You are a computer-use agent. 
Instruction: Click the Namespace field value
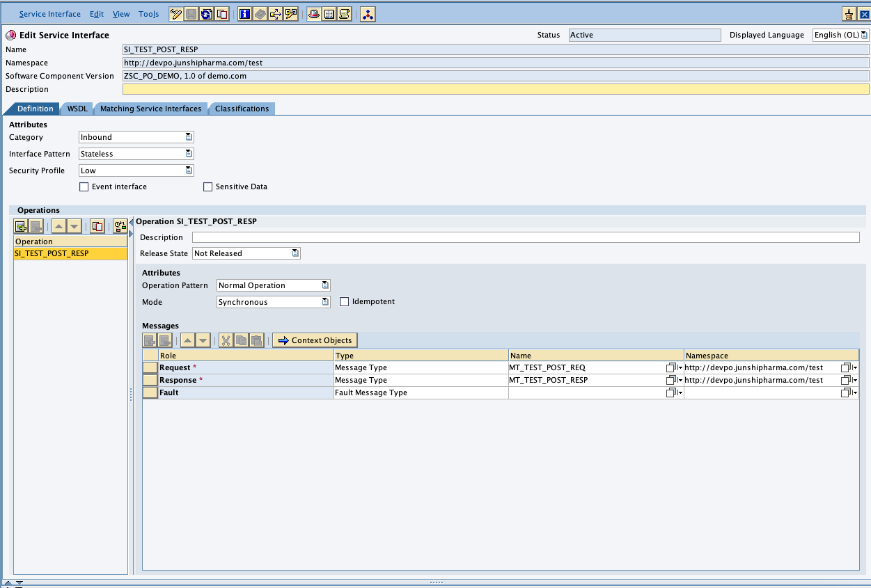[x=496, y=63]
